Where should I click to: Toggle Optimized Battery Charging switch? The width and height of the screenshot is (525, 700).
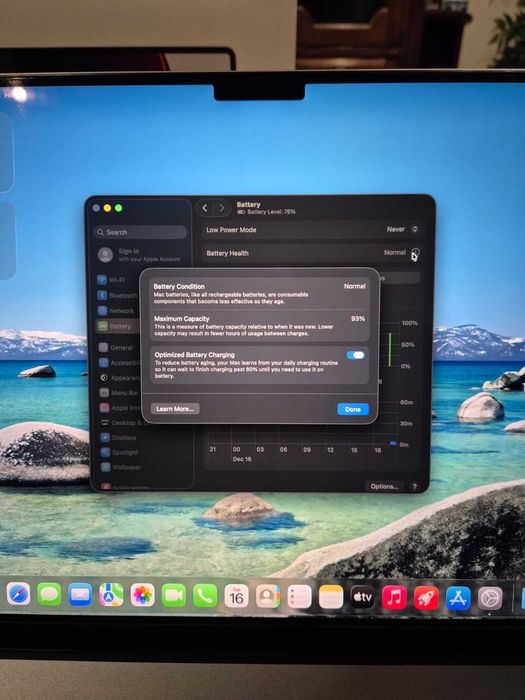click(356, 355)
